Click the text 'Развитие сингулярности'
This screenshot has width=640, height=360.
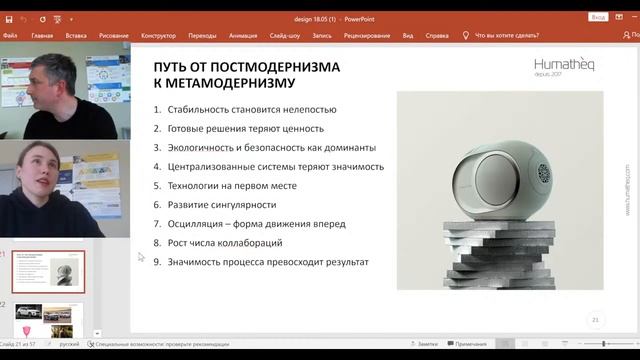(x=222, y=205)
